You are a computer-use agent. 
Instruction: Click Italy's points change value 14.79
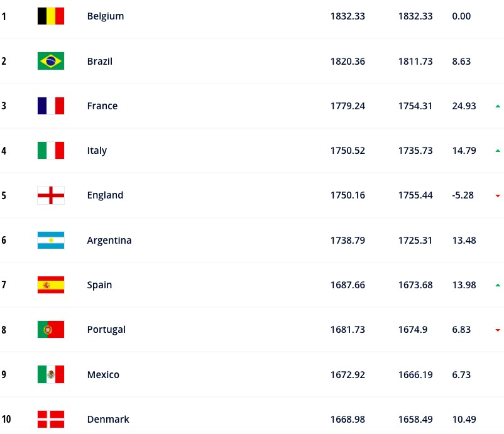coord(464,151)
